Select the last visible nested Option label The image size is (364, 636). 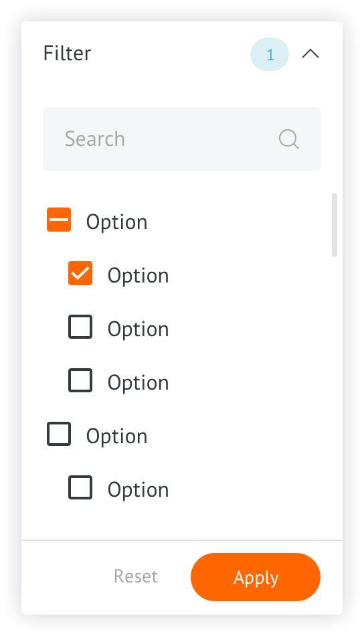pyautogui.click(x=139, y=490)
